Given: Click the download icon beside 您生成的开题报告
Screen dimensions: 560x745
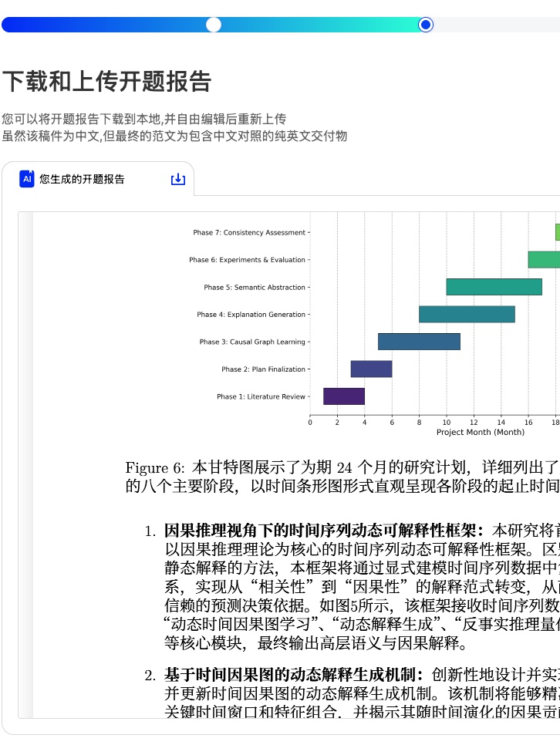Looking at the screenshot, I should pyautogui.click(x=177, y=179).
